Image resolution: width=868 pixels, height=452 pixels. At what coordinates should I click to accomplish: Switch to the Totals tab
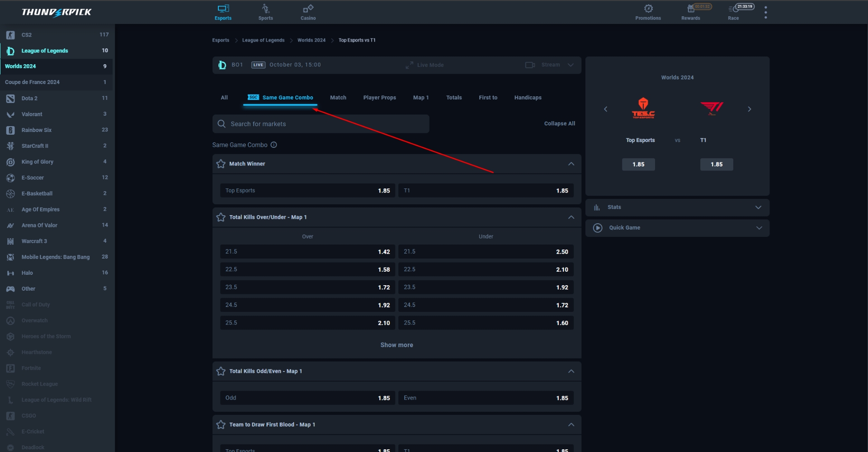click(454, 98)
